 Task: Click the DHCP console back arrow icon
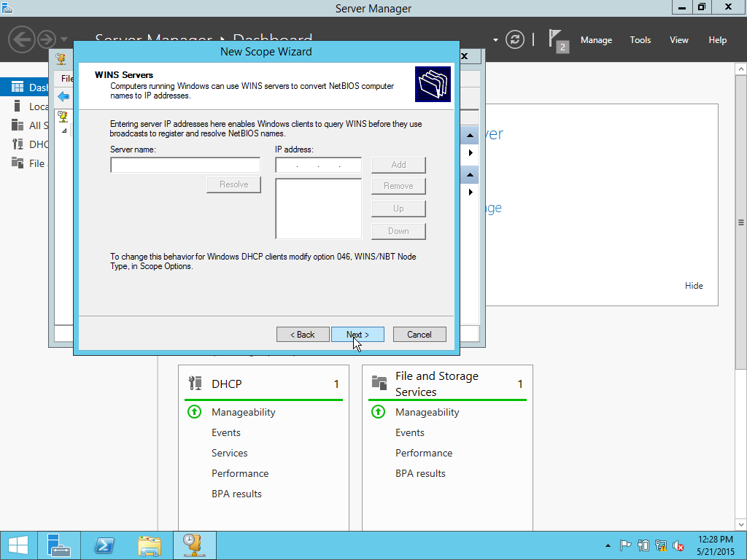click(63, 97)
